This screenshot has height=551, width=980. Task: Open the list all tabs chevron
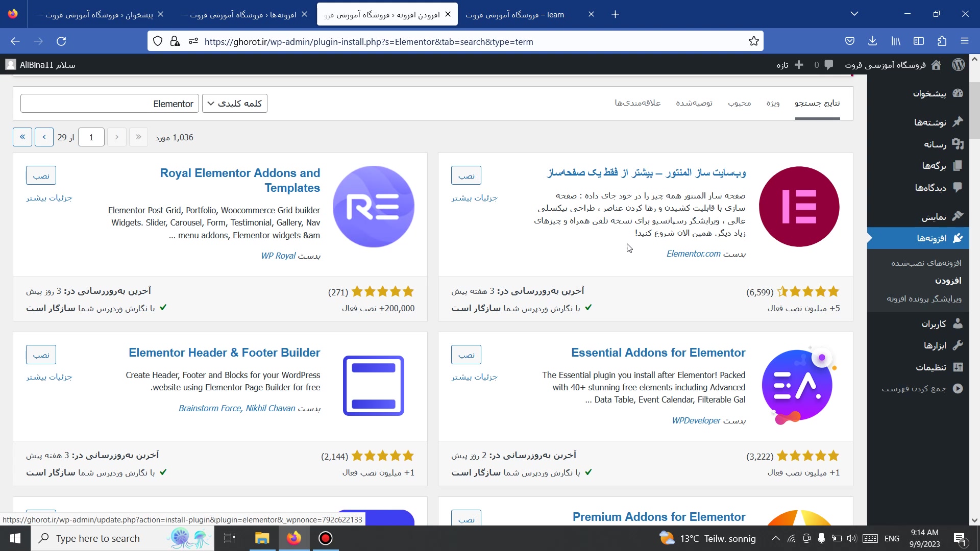click(x=854, y=14)
